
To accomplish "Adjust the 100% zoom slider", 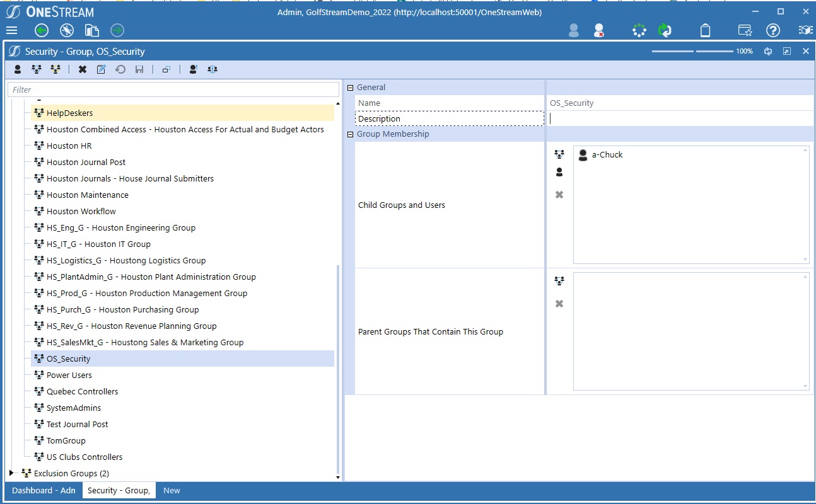I will (x=692, y=51).
